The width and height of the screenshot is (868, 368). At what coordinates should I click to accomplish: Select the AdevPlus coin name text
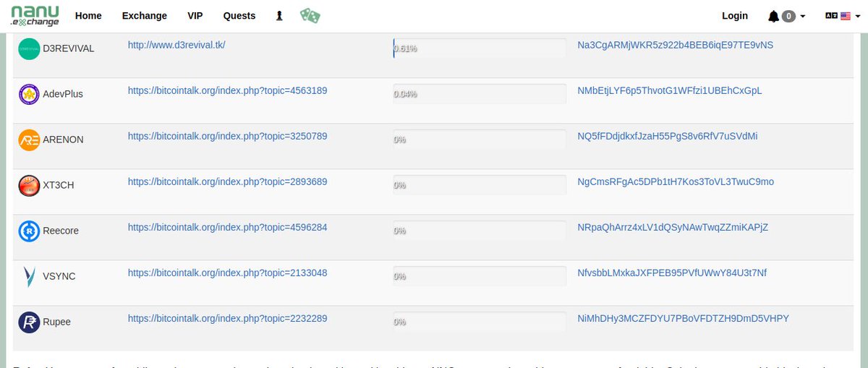63,94
